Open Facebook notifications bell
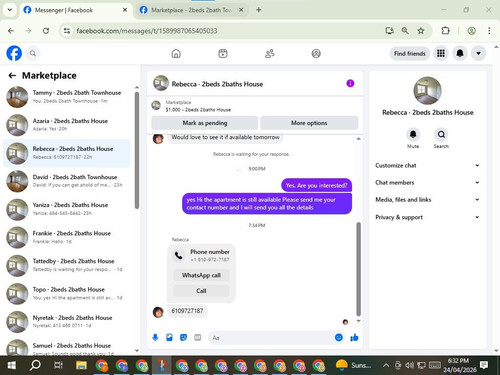The width and height of the screenshot is (500, 375). (x=460, y=53)
